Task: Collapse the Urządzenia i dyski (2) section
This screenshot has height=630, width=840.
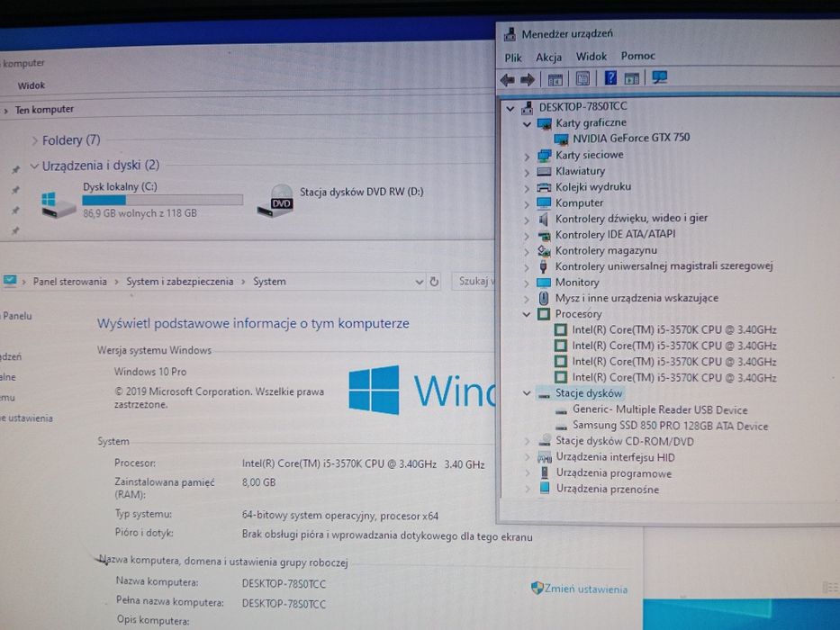Action: tap(34, 166)
